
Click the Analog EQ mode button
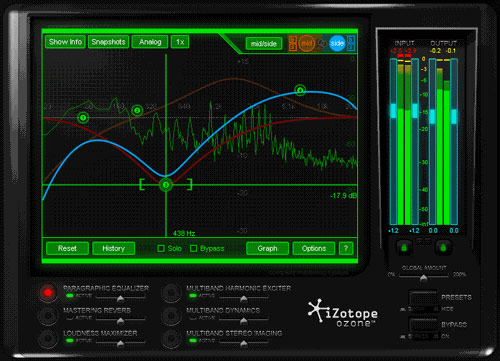pyautogui.click(x=150, y=42)
